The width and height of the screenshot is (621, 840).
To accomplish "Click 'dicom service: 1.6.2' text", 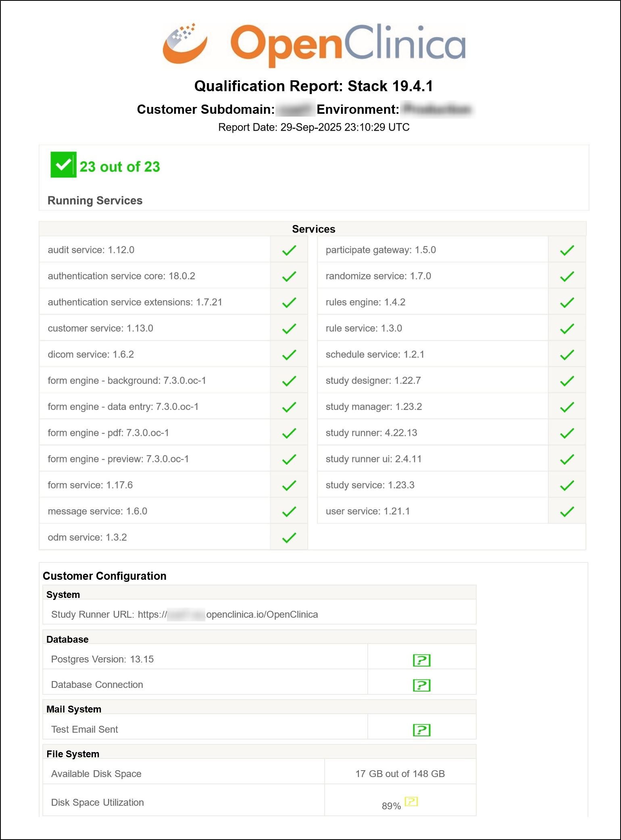I will 91,354.
